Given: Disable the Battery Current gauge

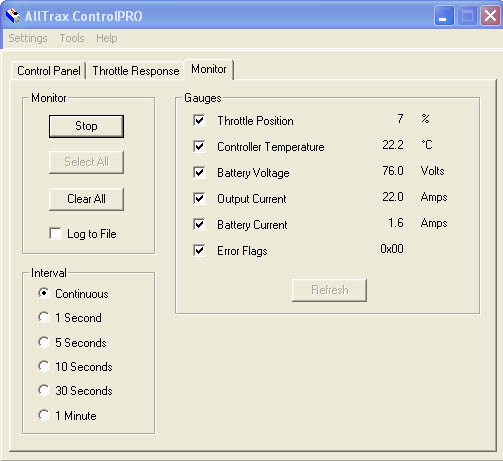Looking at the screenshot, I should click(x=199, y=224).
